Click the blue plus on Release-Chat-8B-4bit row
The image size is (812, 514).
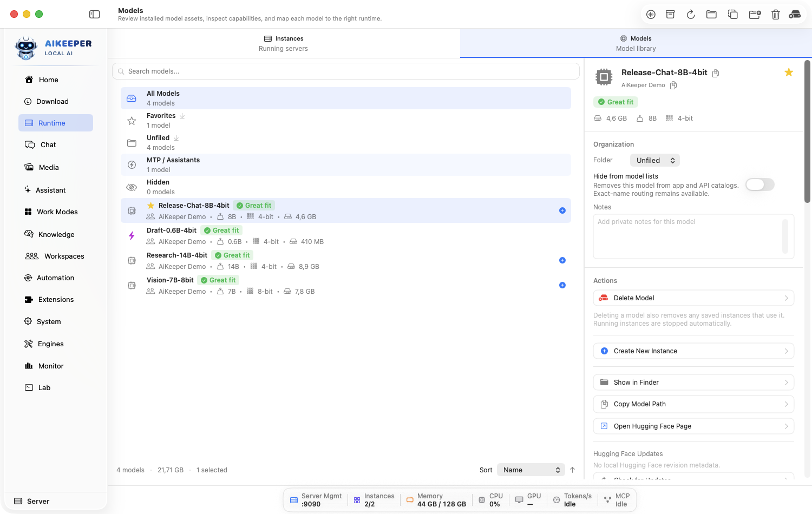[562, 210]
